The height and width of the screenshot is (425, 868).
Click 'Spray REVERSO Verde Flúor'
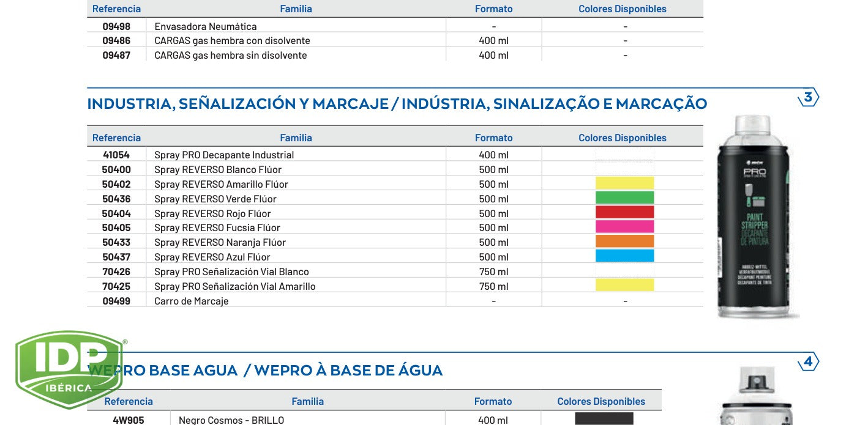215,199
